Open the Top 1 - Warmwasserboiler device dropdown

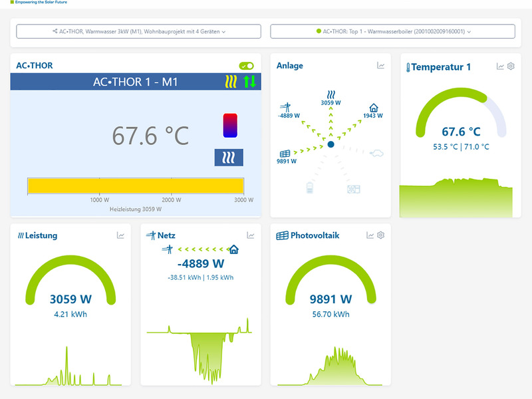(x=392, y=31)
